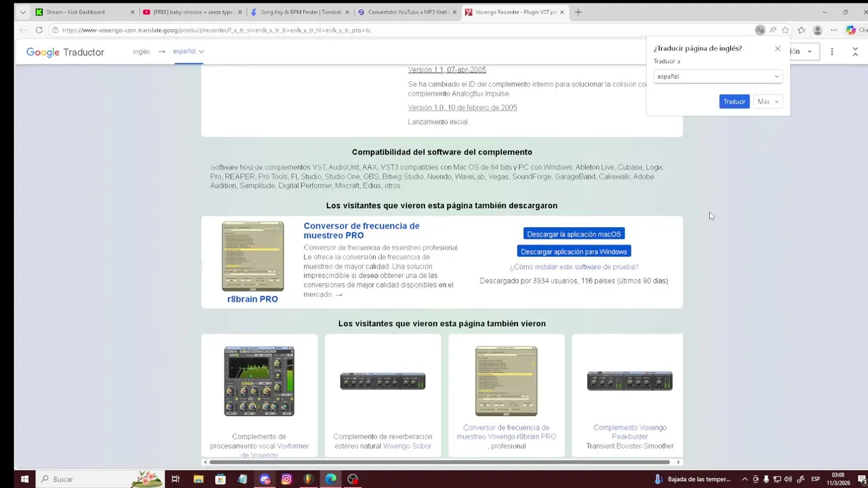Click the r8brain PRO link
Screen dimensions: 868x488
click(252, 299)
